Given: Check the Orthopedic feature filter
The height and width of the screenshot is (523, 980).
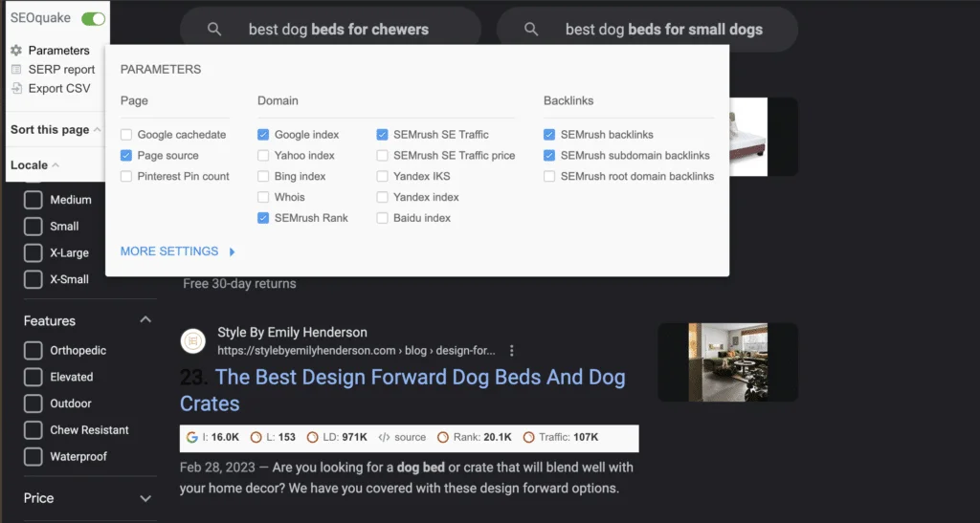Looking at the screenshot, I should 33,351.
